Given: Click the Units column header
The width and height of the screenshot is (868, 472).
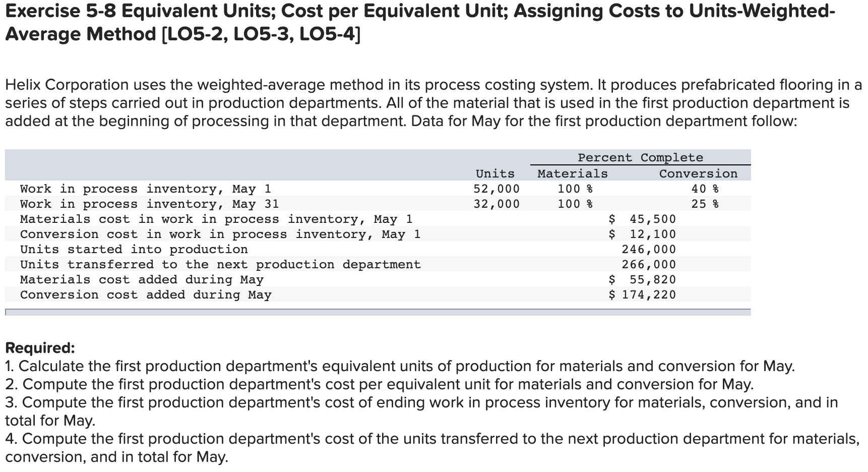Looking at the screenshot, I should [494, 173].
